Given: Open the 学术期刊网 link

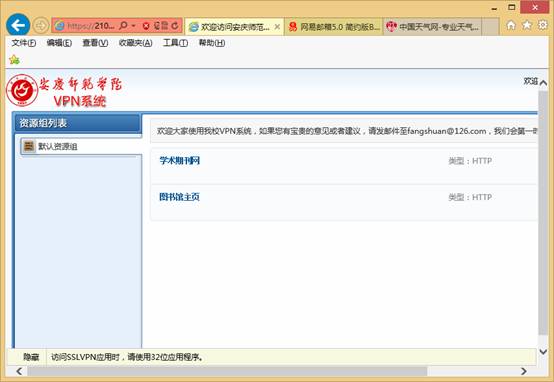Looking at the screenshot, I should [180, 161].
